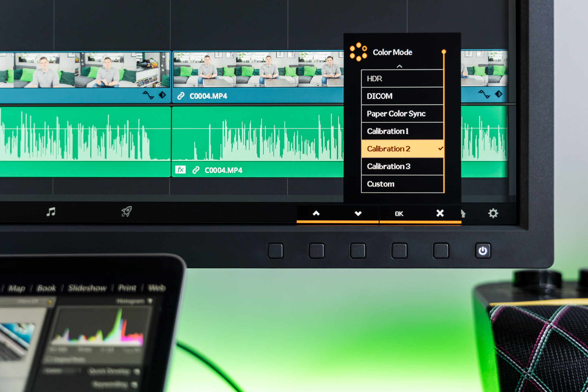This screenshot has height=392, width=588.
Task: Click the link icon on video clip C0004.MP4
Action: tap(181, 96)
